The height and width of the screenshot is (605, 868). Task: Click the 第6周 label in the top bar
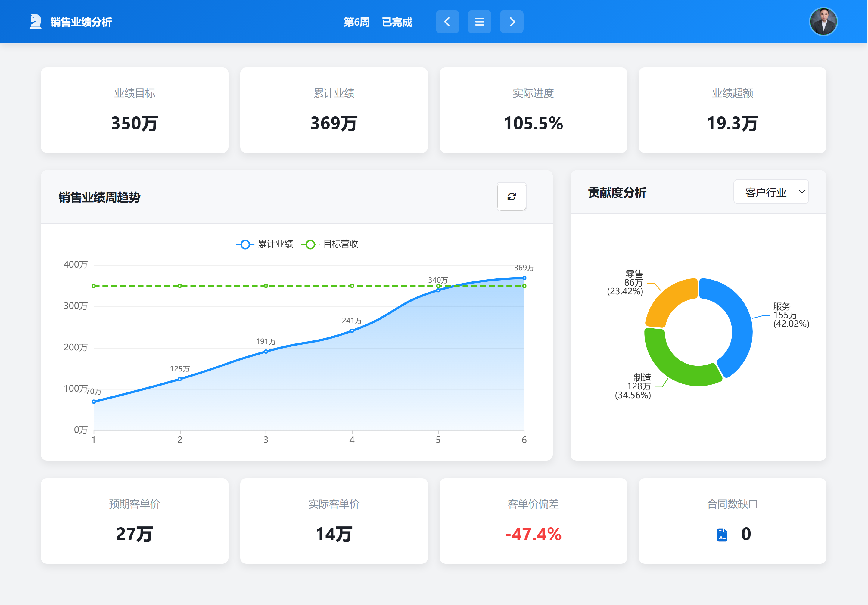(x=356, y=22)
